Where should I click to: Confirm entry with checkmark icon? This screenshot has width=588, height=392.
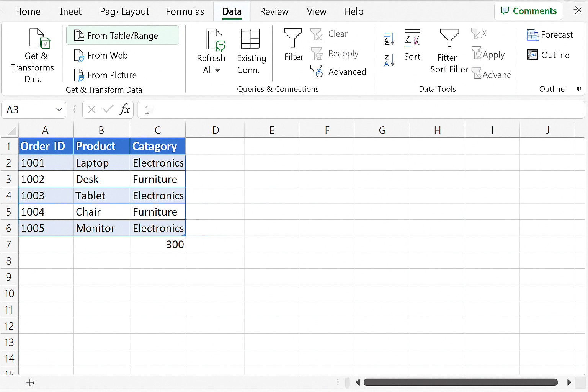pyautogui.click(x=108, y=109)
